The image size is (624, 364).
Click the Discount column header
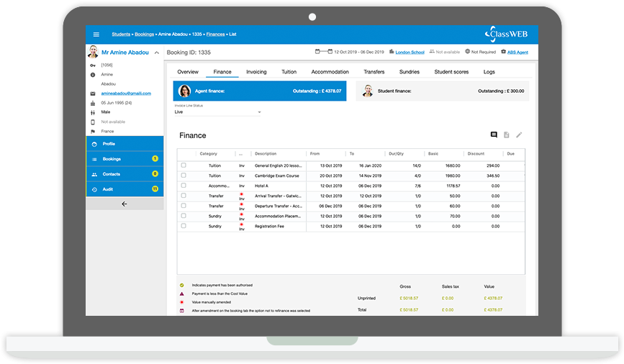pos(476,153)
